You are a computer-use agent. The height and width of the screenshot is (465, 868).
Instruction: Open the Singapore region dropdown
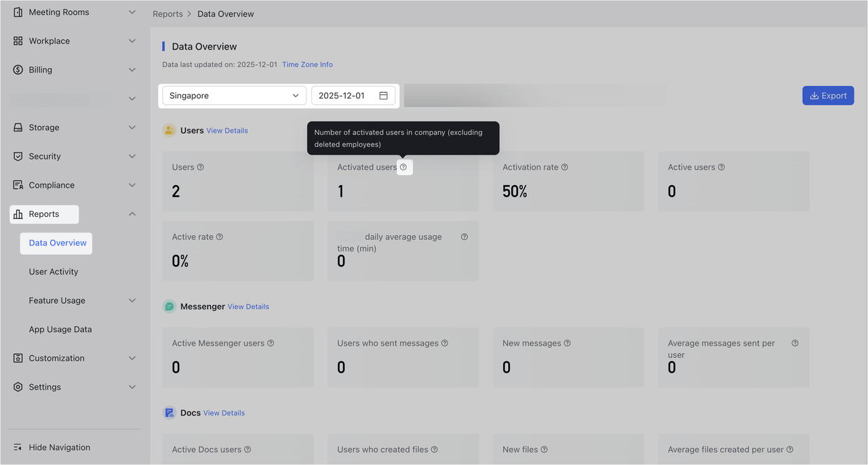pos(234,96)
